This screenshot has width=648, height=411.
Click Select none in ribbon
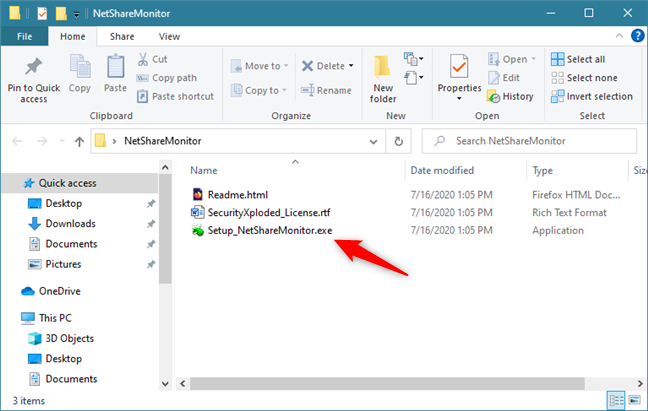pyautogui.click(x=584, y=78)
